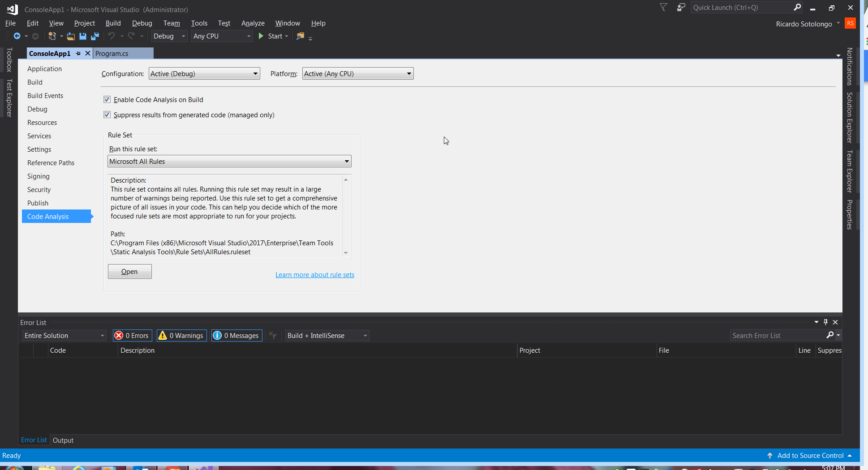This screenshot has width=868, height=470.
Task: Click the Save All icon
Action: point(95,36)
